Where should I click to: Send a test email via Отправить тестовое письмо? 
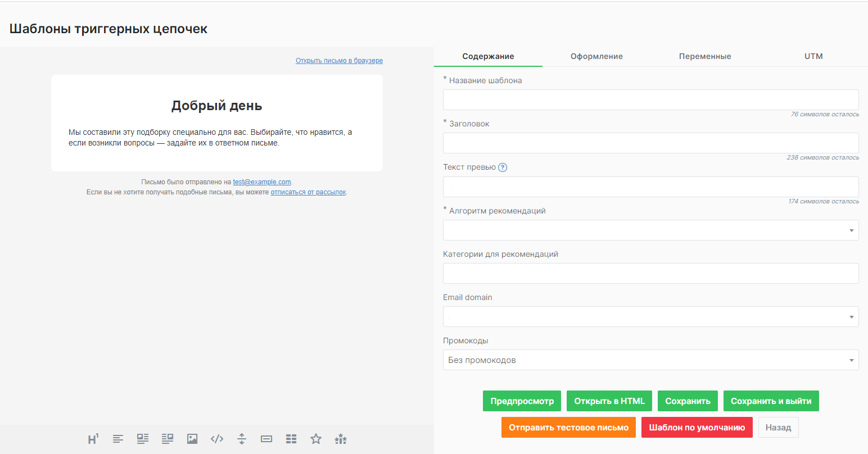568,427
